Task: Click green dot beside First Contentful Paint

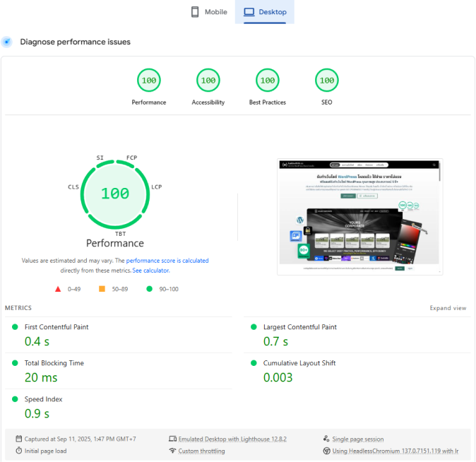Action: 15,327
